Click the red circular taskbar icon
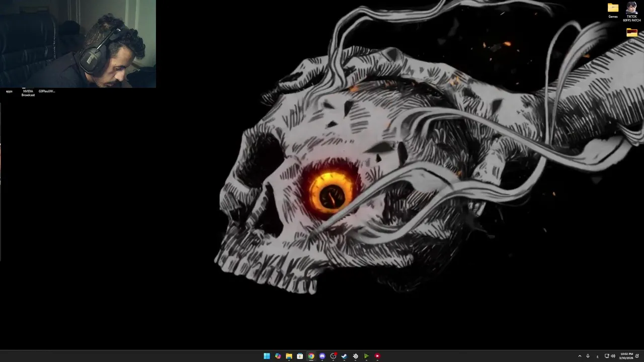This screenshot has width=644, height=362. coord(377,356)
